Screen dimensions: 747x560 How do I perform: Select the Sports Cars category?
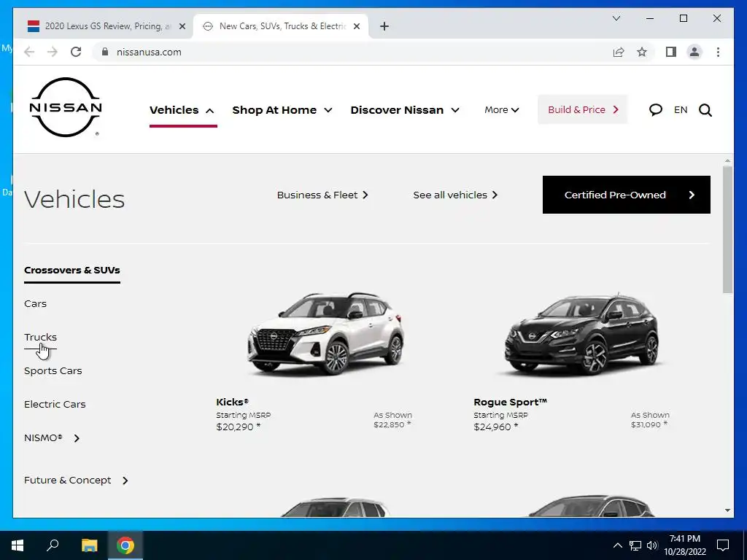click(53, 370)
